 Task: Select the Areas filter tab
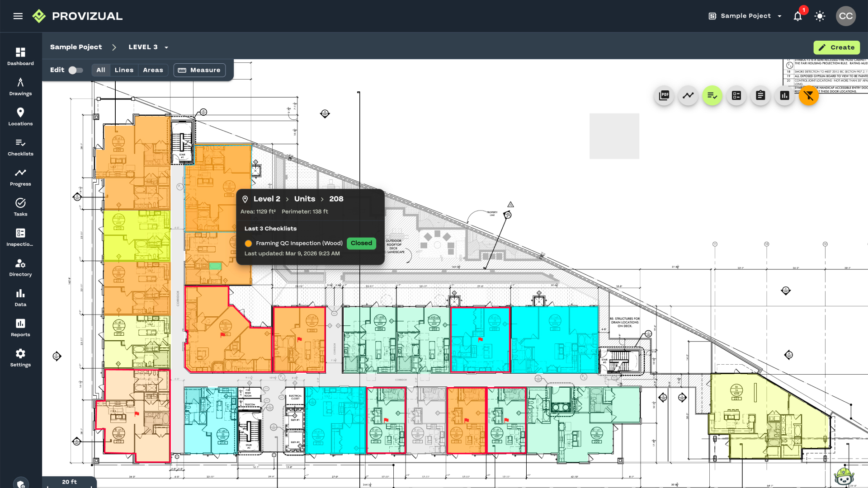[x=153, y=70]
